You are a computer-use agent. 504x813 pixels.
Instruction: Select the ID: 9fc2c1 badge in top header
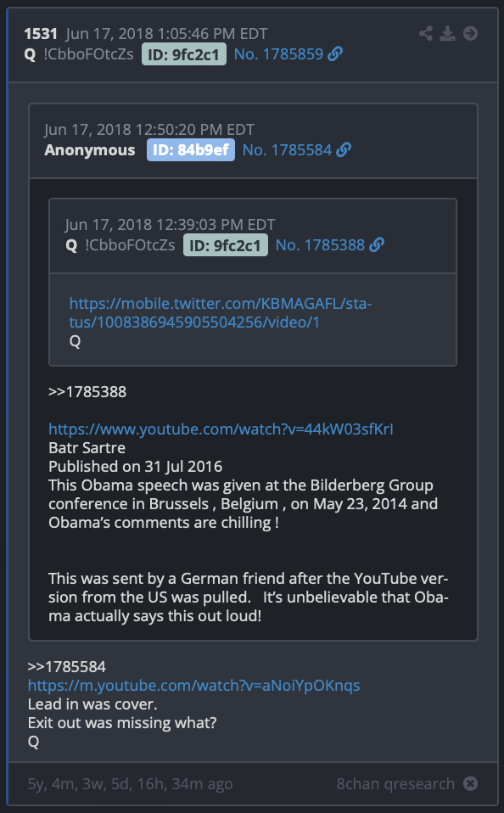tap(184, 54)
